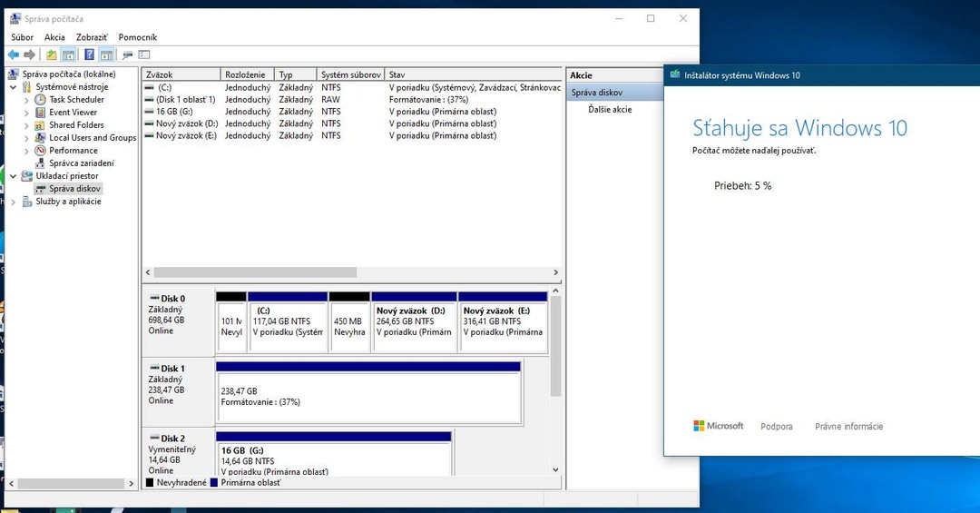Open Právne informácie link in installer
This screenshot has height=513, width=980.
point(848,426)
